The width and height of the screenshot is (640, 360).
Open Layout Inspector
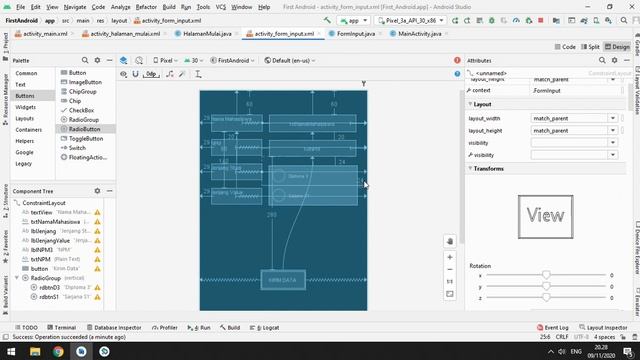tap(603, 327)
